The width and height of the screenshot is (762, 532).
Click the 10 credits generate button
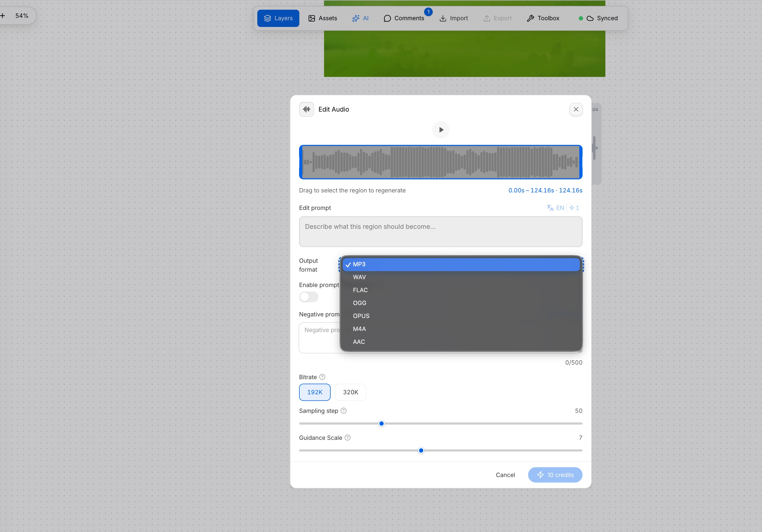pos(555,475)
